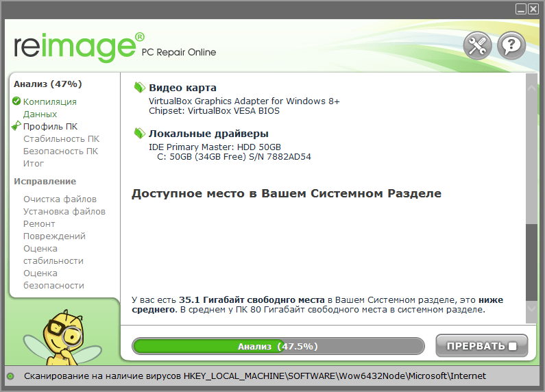
Task: Click the Доступное место в Вашем Системном Разделе heading
Action: click(x=287, y=193)
